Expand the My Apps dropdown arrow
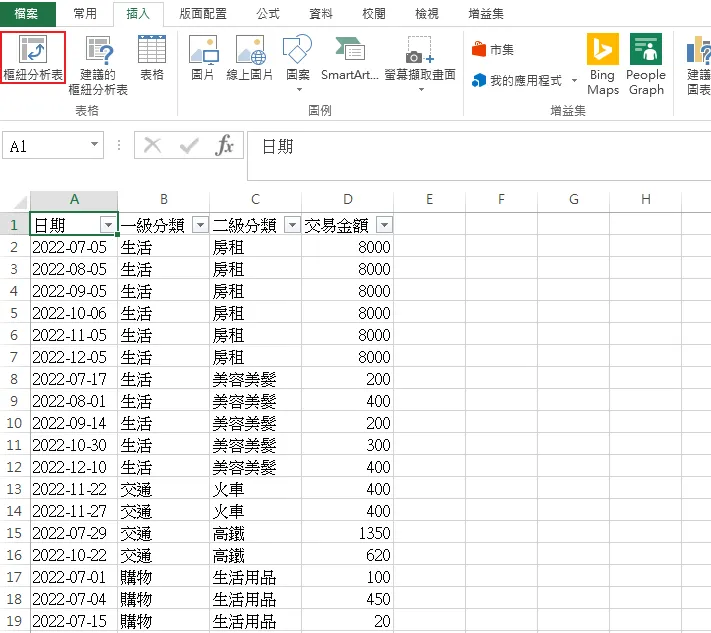Screen dimensions: 711x633 tap(574, 81)
